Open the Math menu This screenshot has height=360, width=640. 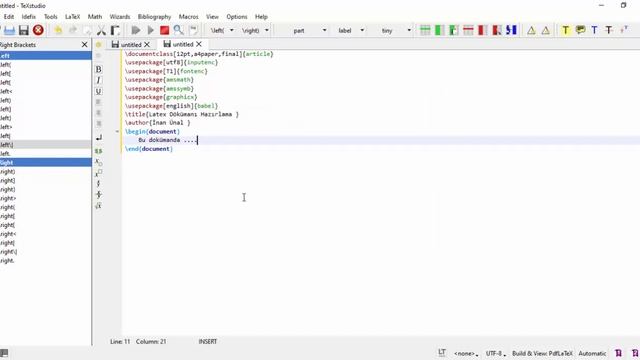click(x=95, y=17)
